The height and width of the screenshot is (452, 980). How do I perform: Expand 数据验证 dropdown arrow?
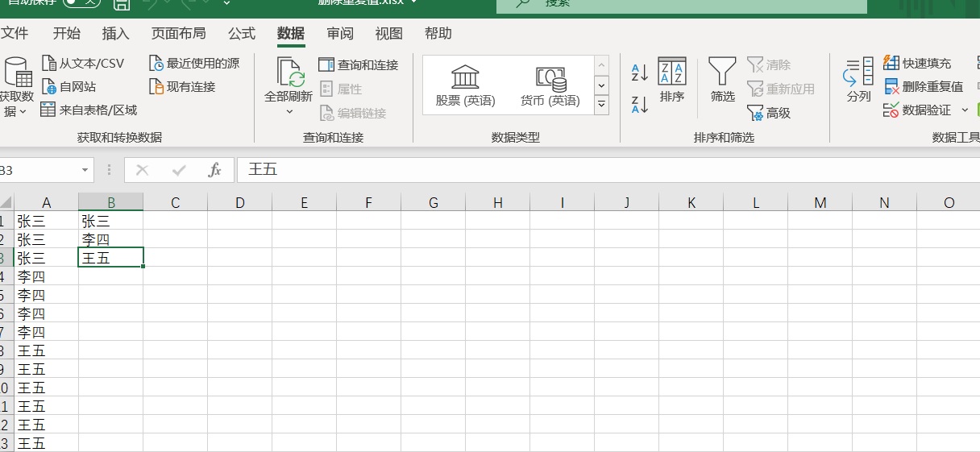[x=965, y=110]
